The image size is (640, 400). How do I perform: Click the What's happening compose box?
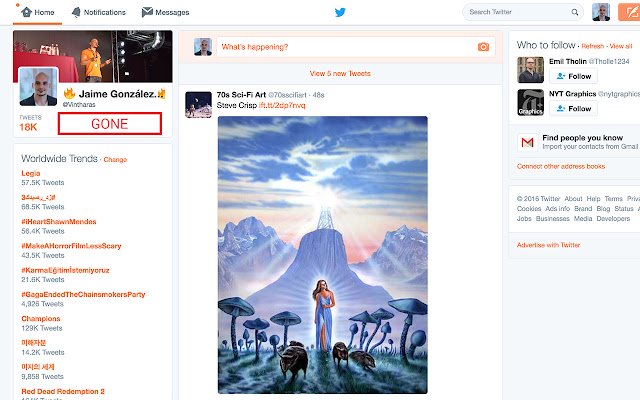[356, 47]
